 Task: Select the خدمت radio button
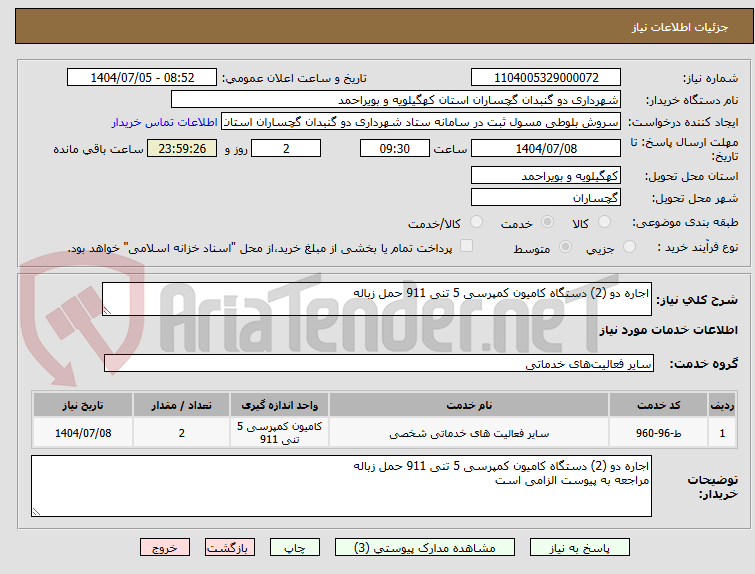click(547, 222)
